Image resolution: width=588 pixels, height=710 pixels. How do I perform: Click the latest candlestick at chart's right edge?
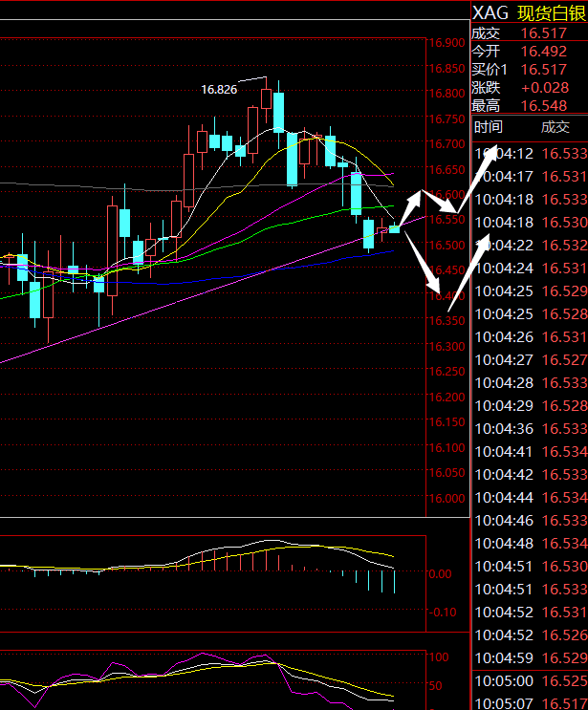coord(394,228)
